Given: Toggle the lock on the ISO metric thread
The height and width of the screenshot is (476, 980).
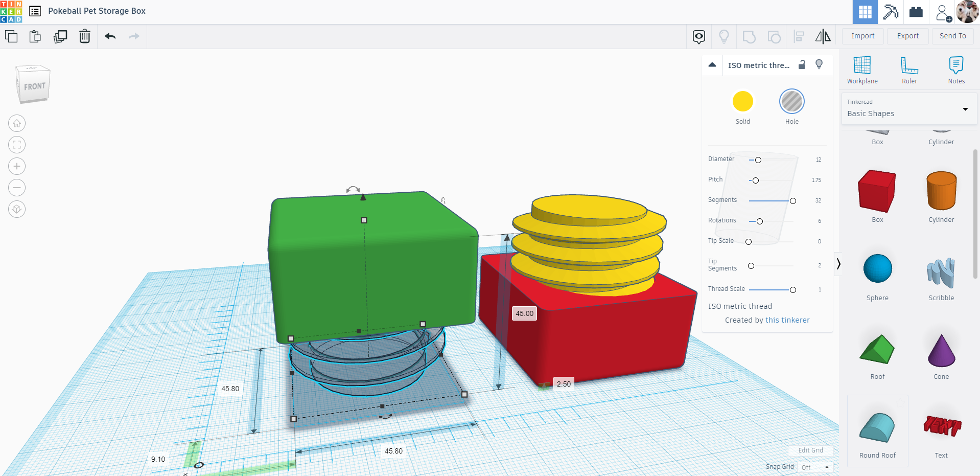Looking at the screenshot, I should 801,65.
